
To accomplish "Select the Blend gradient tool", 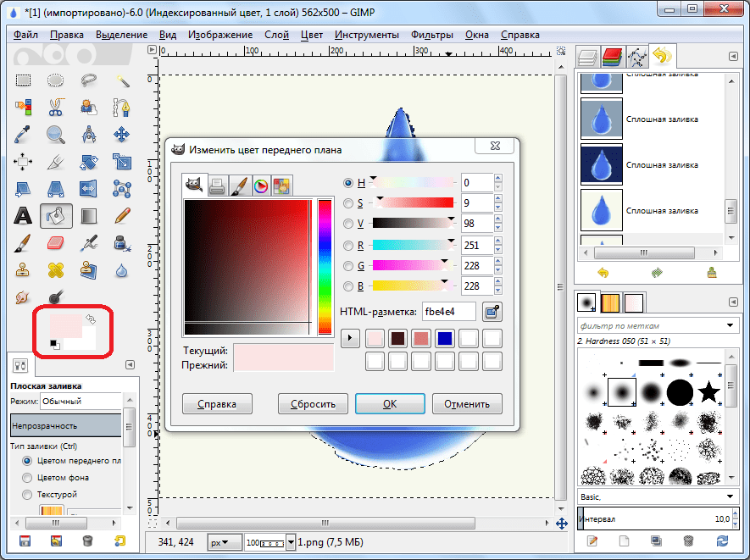I will pos(89,215).
